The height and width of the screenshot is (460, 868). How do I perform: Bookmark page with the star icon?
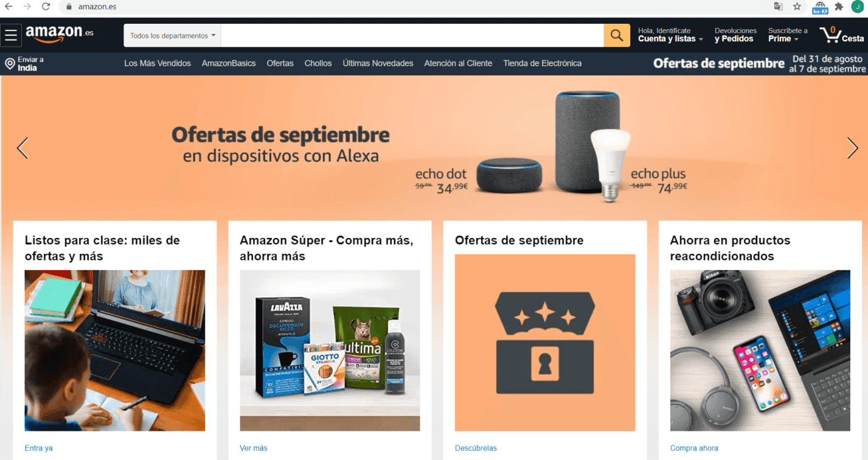coord(797,7)
